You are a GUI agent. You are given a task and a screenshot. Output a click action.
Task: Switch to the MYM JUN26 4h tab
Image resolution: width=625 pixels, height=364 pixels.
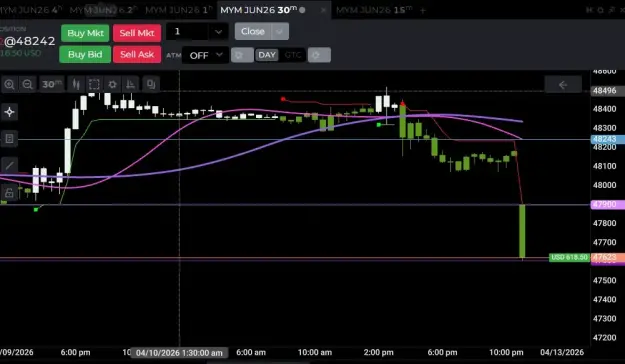pyautogui.click(x=31, y=10)
